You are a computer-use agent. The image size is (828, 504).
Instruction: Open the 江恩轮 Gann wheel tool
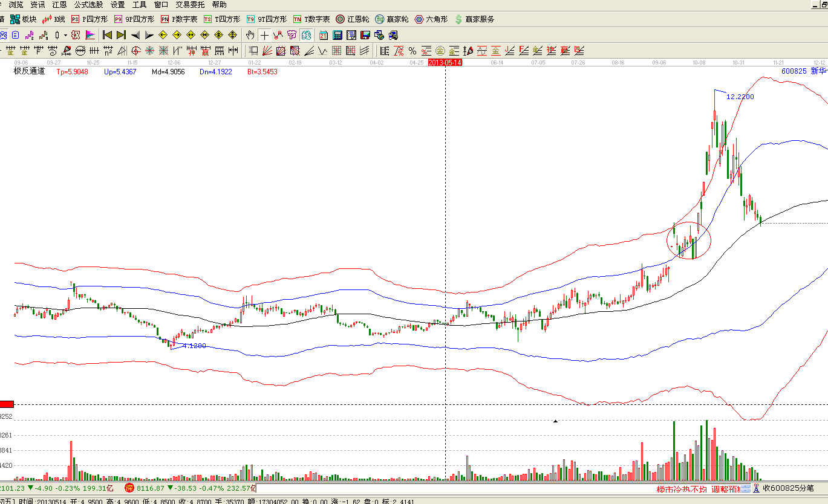point(353,19)
